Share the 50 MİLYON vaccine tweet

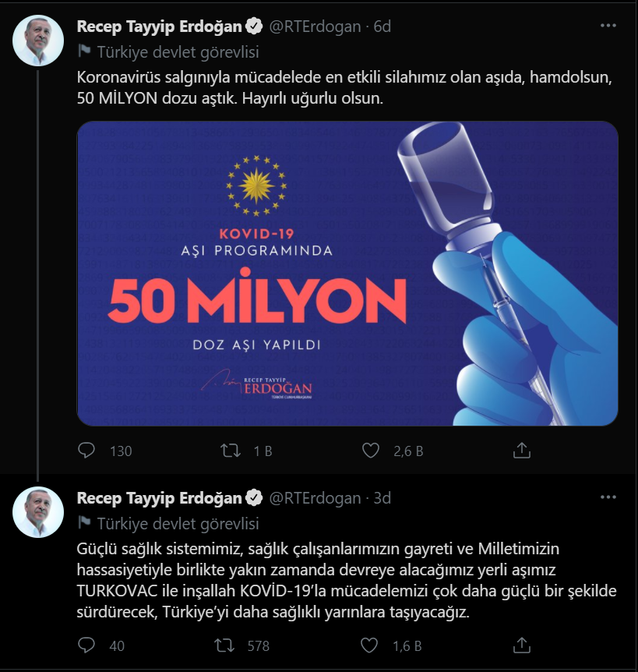522,451
